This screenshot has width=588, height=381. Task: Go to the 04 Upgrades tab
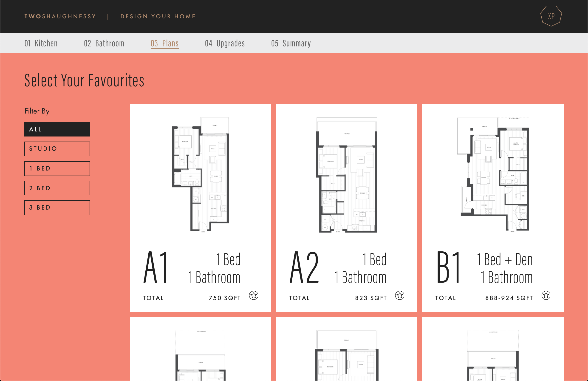coord(225,43)
